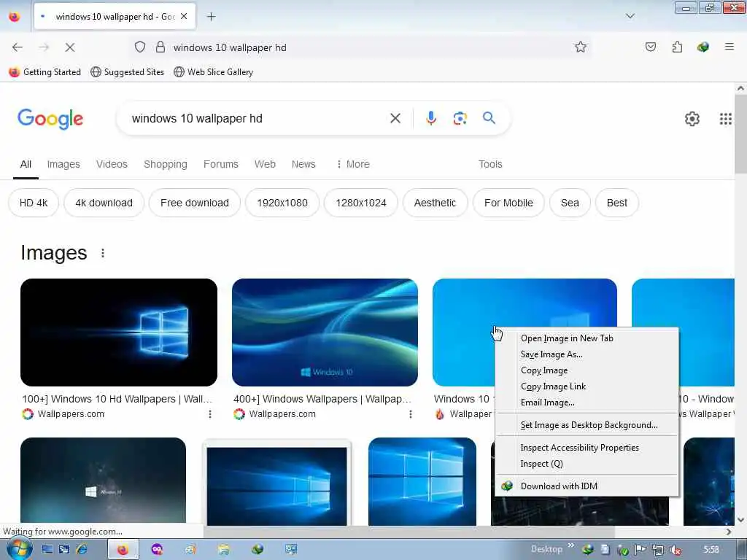
Task: Bookmark this page with the star icon
Action: tap(580, 47)
